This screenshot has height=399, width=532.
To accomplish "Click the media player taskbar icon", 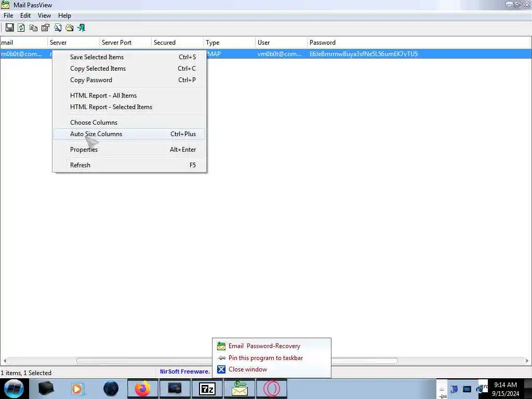I will click(x=78, y=389).
